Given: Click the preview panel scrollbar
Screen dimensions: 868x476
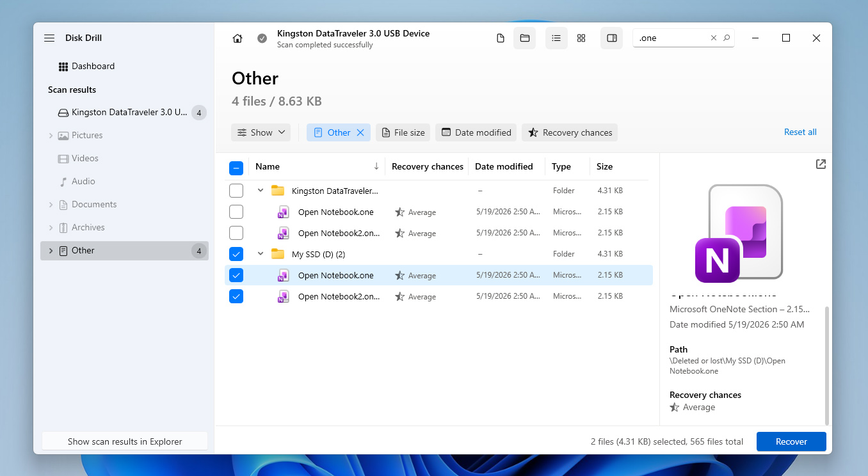Looking at the screenshot, I should (826, 365).
